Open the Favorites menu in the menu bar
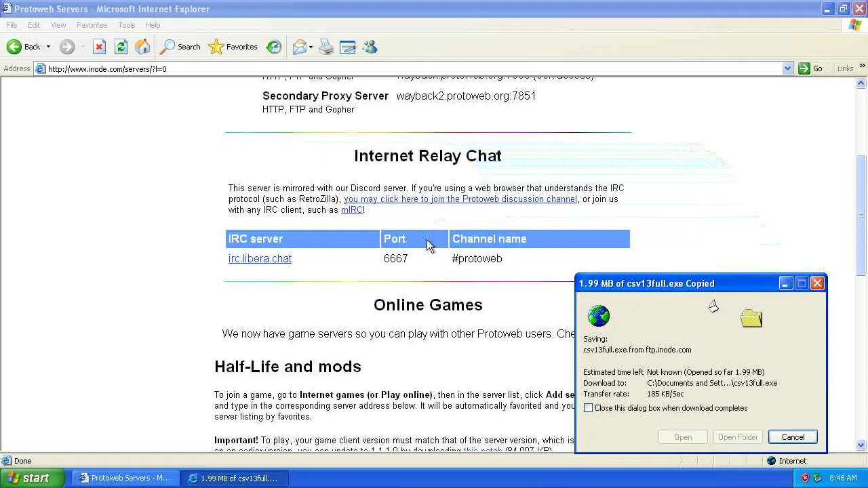Image resolution: width=868 pixels, height=488 pixels. coord(92,25)
